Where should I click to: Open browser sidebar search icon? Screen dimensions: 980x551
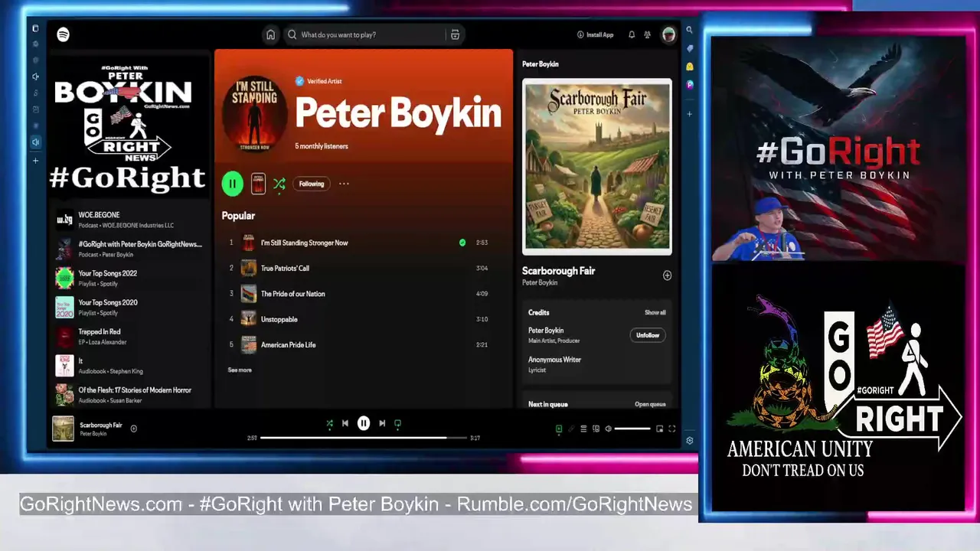coord(689,30)
